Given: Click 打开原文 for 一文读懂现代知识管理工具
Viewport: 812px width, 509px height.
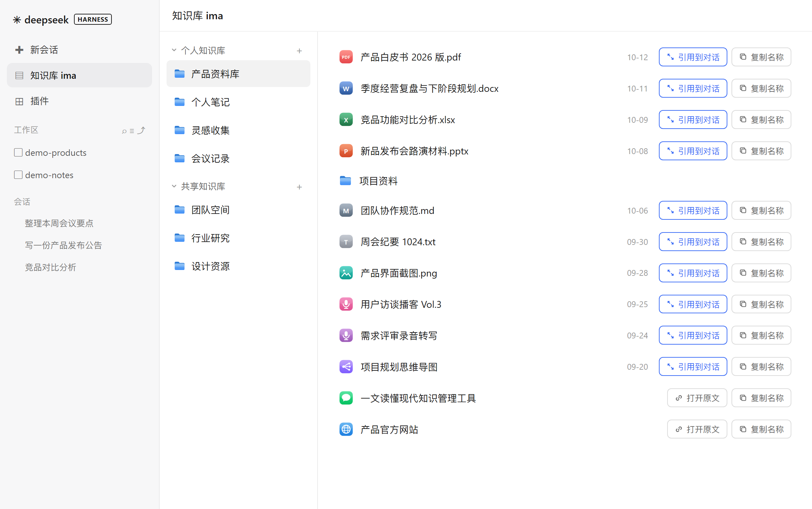Looking at the screenshot, I should click(697, 398).
